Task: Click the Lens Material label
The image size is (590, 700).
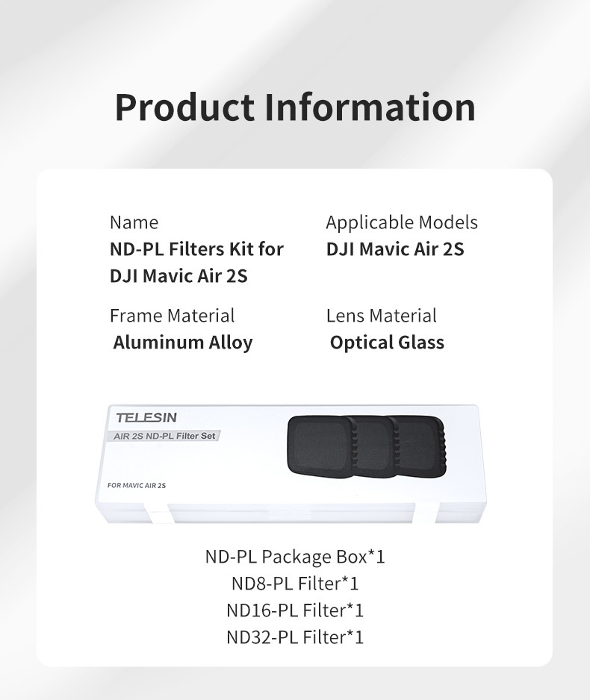Action: [x=381, y=316]
